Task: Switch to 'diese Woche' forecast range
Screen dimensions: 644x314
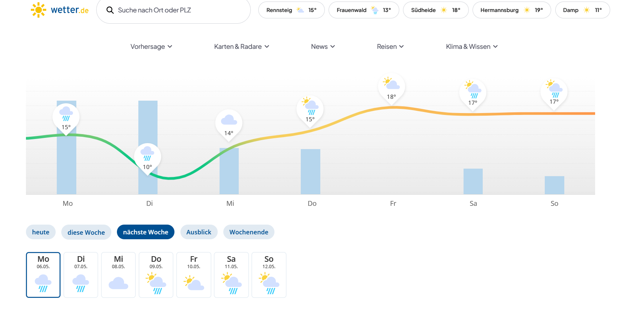Action: (86, 232)
